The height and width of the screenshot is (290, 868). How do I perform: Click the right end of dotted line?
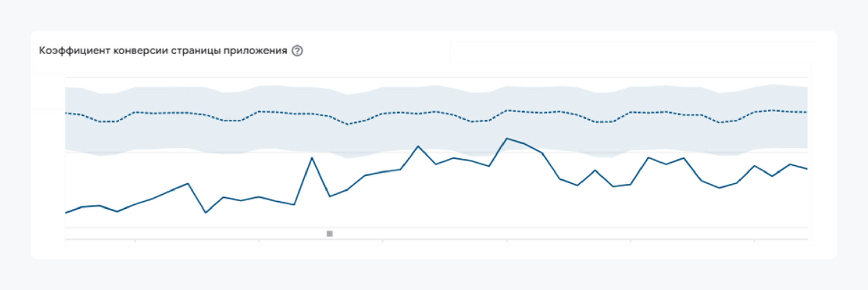coord(807,112)
